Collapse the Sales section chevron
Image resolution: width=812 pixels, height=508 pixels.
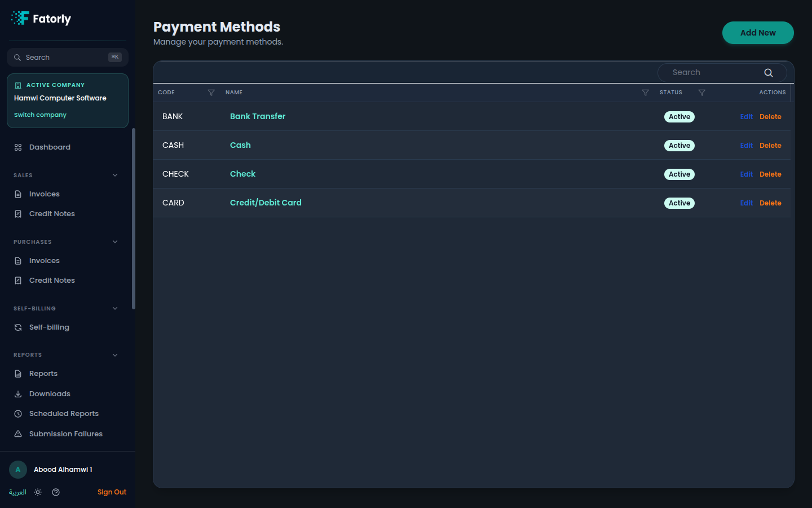(115, 176)
